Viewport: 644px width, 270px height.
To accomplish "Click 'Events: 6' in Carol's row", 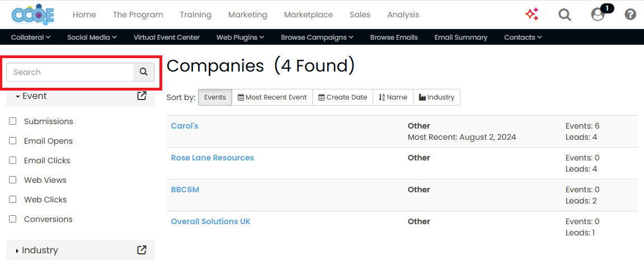I will coord(582,126).
